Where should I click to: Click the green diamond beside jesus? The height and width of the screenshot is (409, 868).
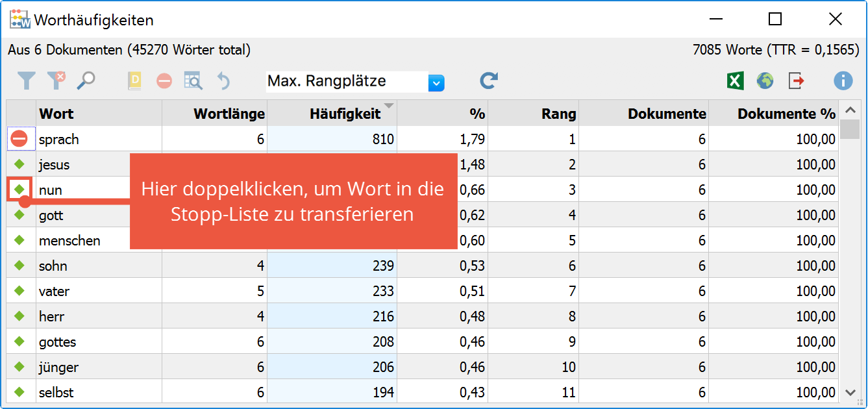click(x=19, y=164)
